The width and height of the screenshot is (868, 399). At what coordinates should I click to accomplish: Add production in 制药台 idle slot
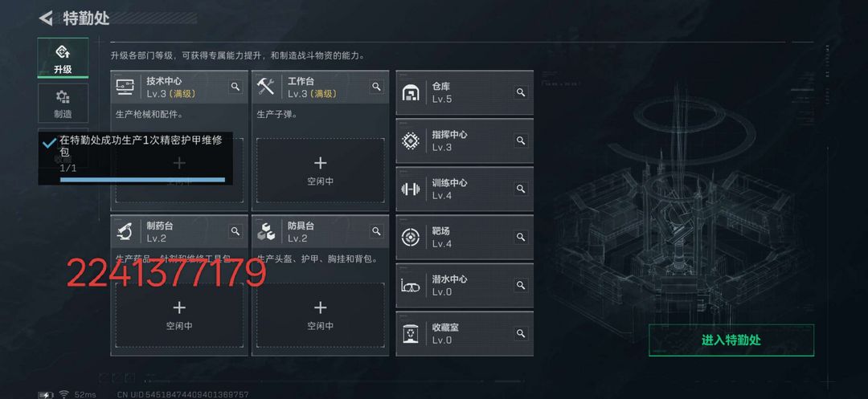pos(179,315)
